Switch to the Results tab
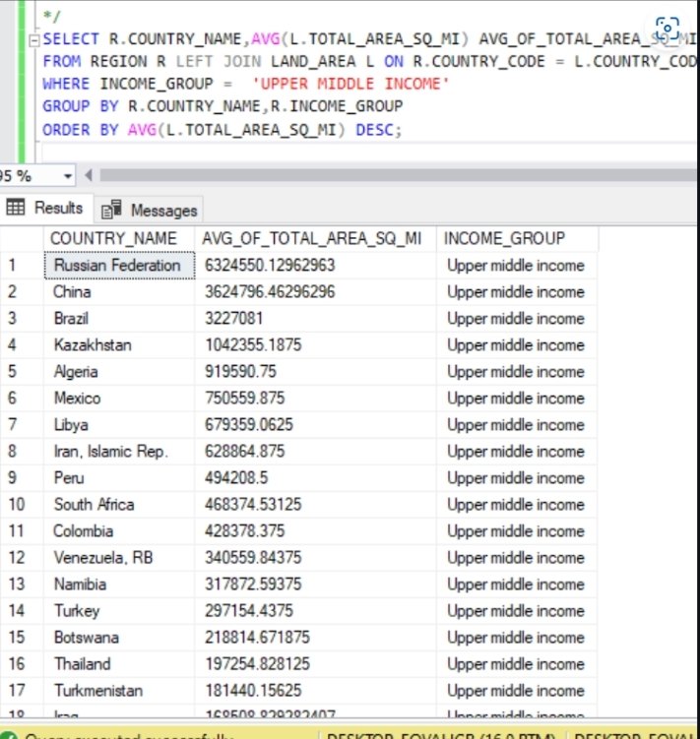This screenshot has width=700, height=739. coord(45,208)
